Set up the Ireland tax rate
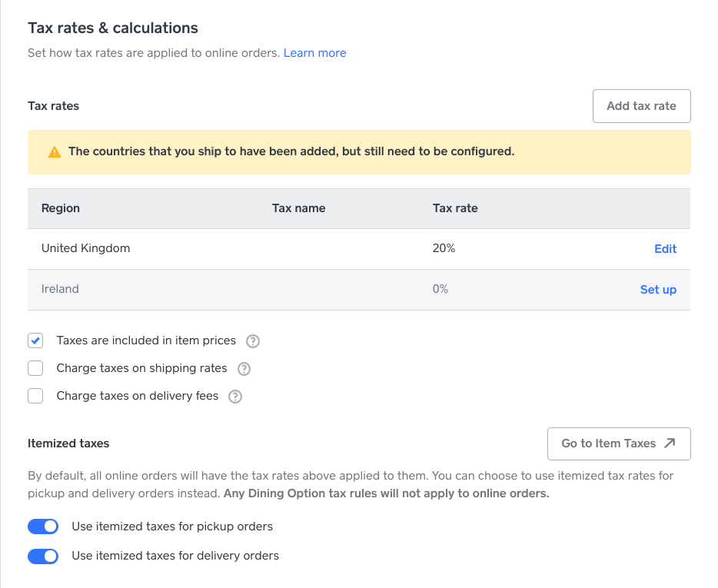Screen dimensions: 718x588 658,290
